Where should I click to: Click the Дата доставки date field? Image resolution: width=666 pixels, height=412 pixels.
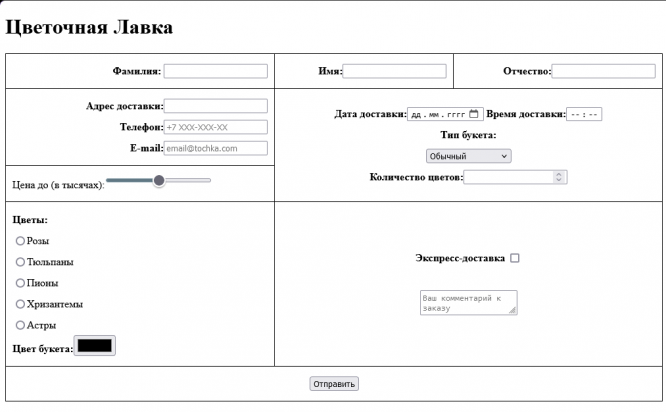coord(445,114)
